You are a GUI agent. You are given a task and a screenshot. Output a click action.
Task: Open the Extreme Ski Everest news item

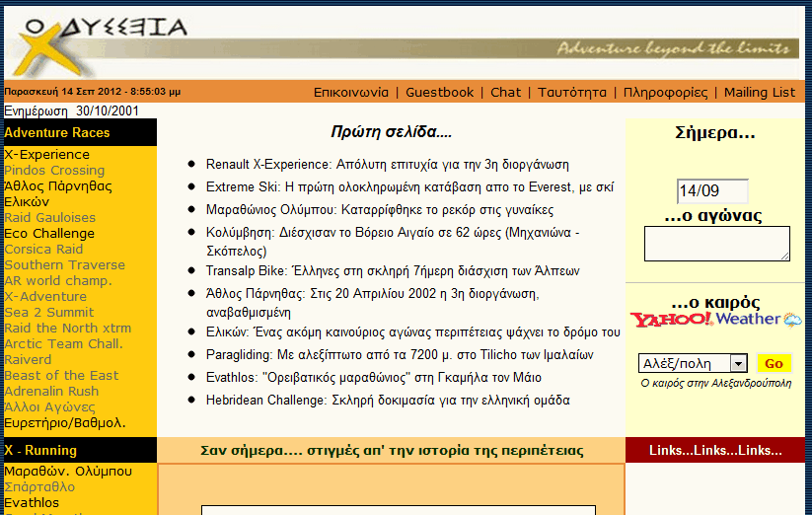click(409, 186)
